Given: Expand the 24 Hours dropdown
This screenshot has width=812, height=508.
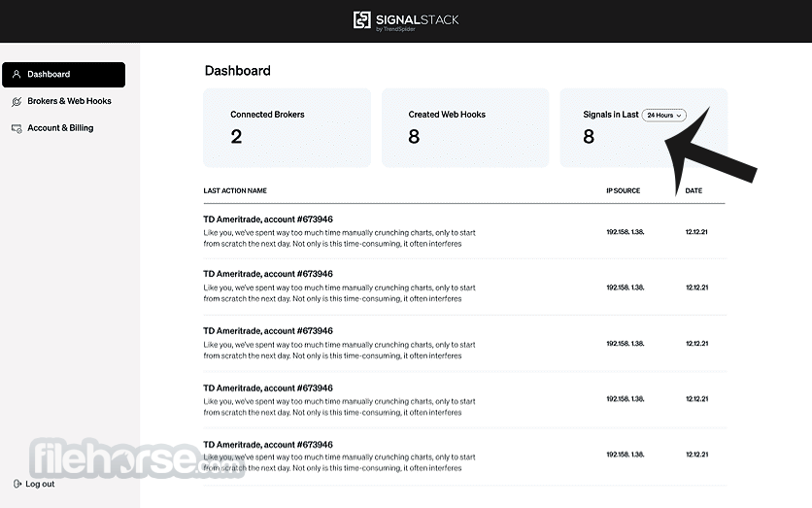Looking at the screenshot, I should (664, 115).
